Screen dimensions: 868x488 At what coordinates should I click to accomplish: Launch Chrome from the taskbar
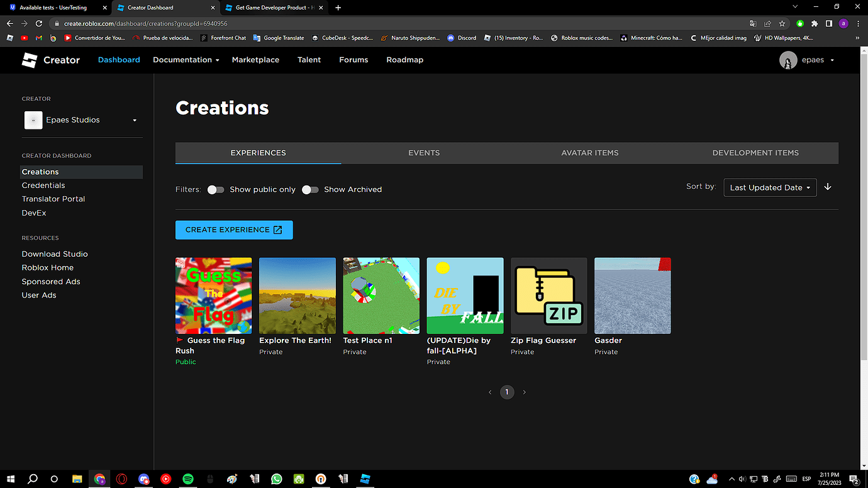click(x=99, y=479)
